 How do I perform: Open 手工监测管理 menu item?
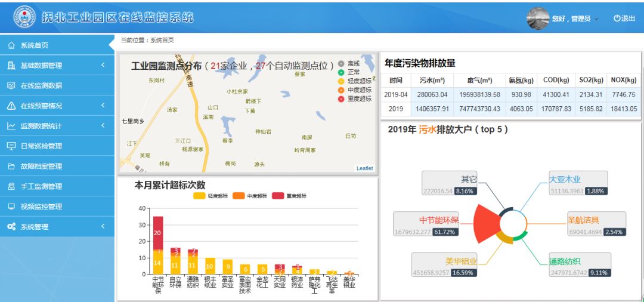(x=57, y=187)
